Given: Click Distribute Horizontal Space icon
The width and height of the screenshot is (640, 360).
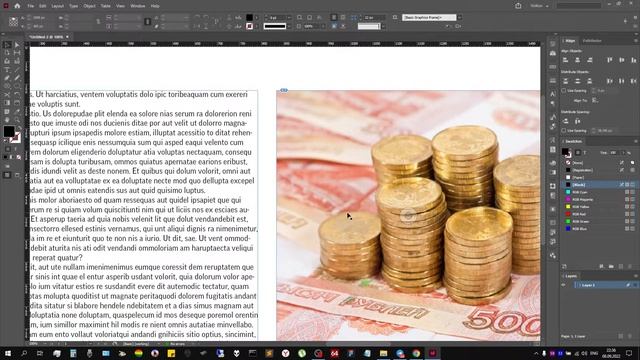Looking at the screenshot, I should click(577, 121).
